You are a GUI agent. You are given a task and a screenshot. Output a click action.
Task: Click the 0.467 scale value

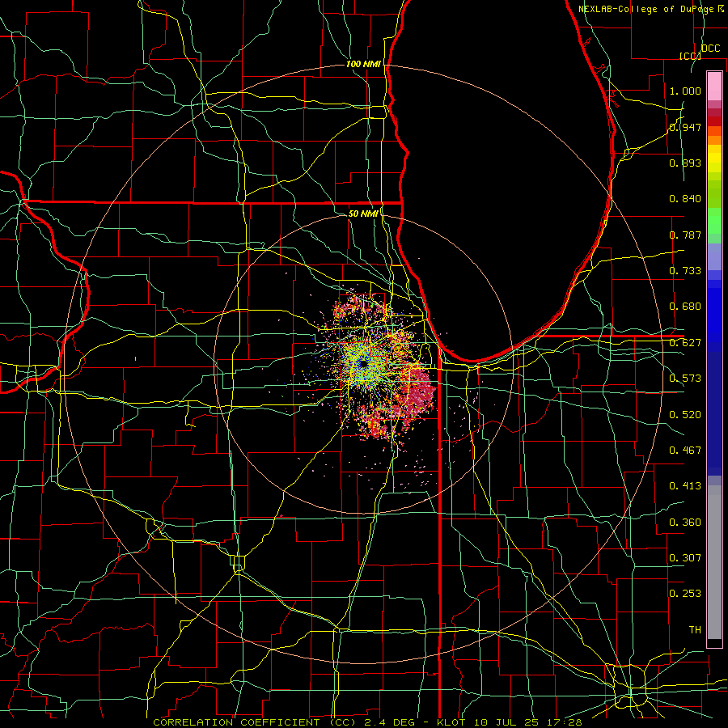pyautogui.click(x=685, y=451)
